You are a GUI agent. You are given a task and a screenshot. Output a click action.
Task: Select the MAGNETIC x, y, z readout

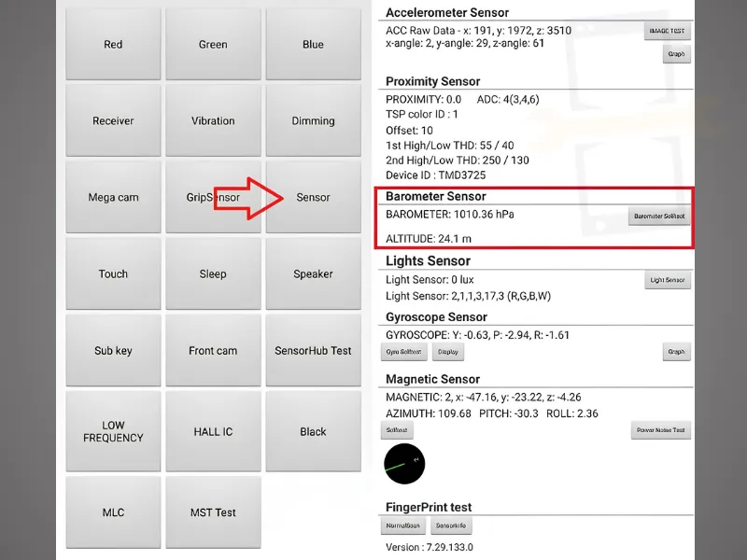483,398
